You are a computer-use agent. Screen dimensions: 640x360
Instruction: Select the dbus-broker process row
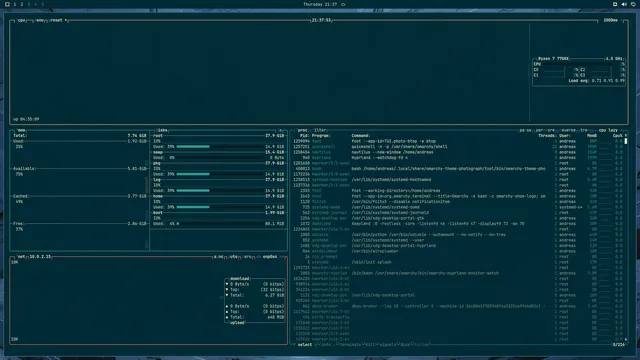tap(458, 306)
